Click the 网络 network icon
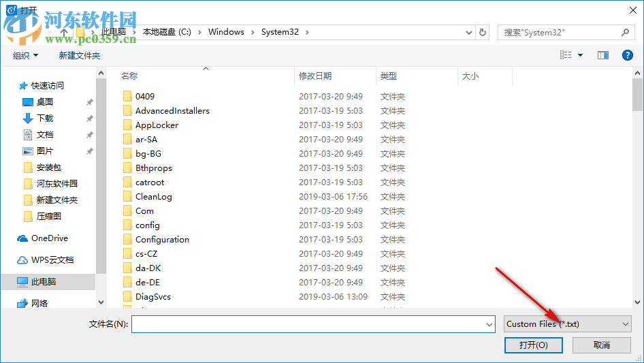Image resolution: width=644 pixels, height=363 pixels. tap(22, 303)
